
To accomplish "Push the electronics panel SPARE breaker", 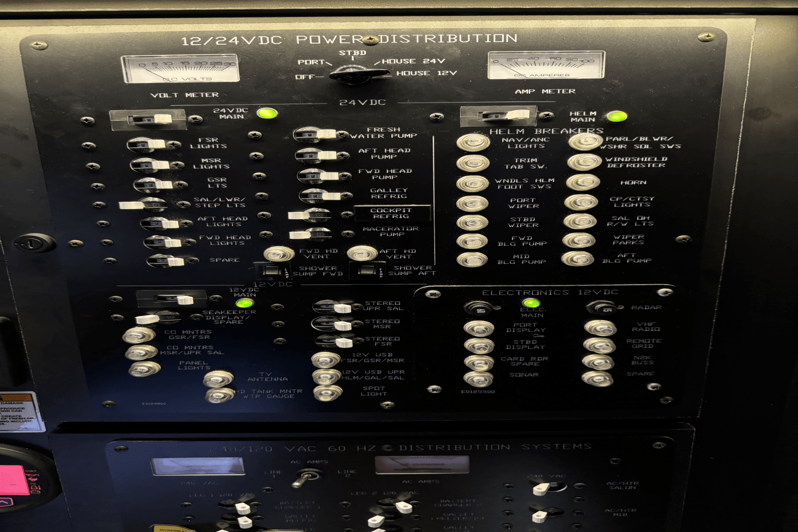I will [597, 378].
